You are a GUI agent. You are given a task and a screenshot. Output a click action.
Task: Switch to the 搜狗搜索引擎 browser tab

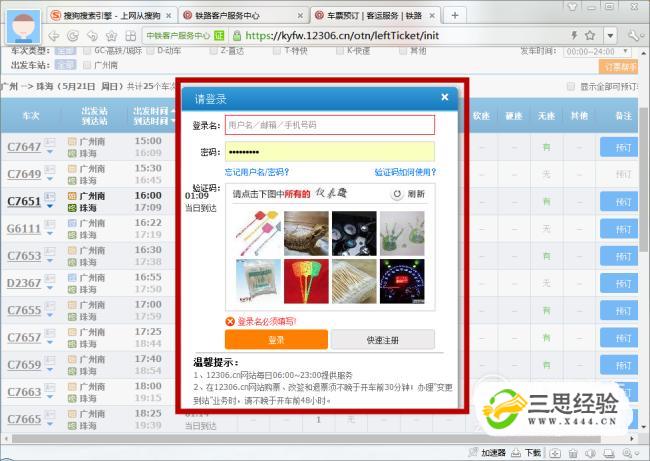112,15
